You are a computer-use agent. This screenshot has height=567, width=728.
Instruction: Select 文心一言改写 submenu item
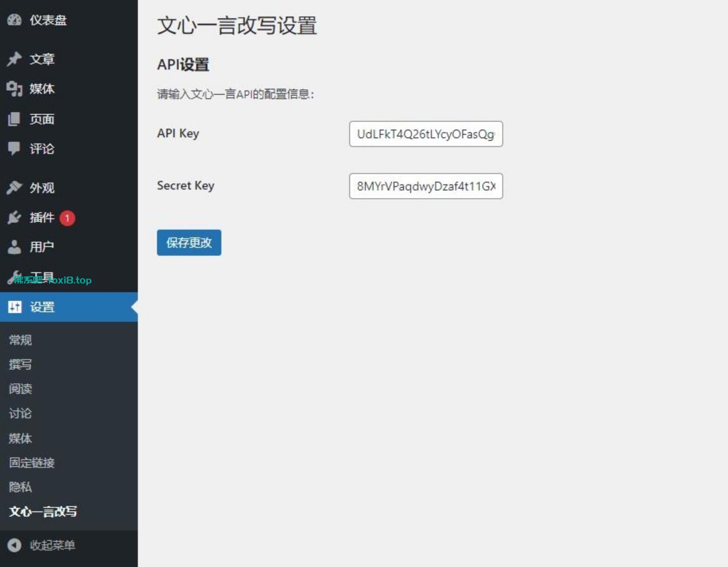click(x=43, y=512)
